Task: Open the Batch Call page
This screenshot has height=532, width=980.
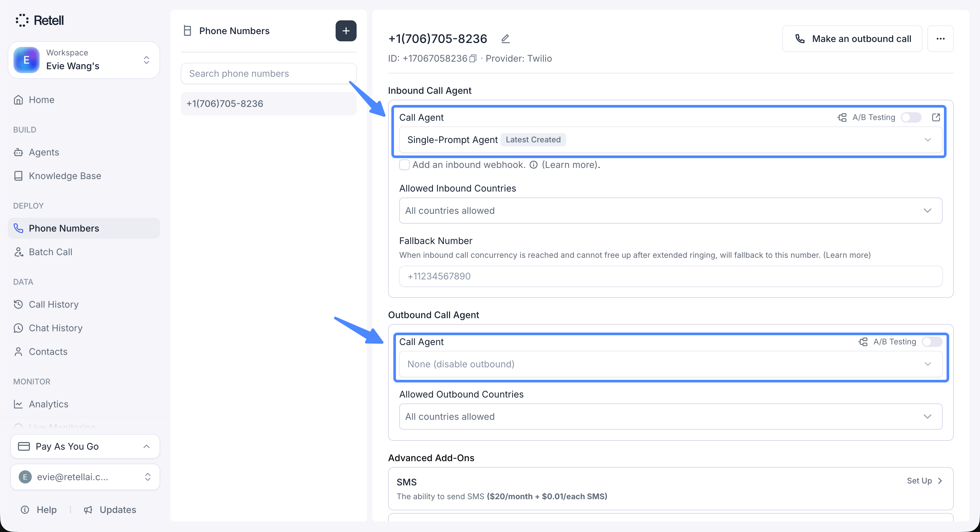Action: tap(84, 252)
